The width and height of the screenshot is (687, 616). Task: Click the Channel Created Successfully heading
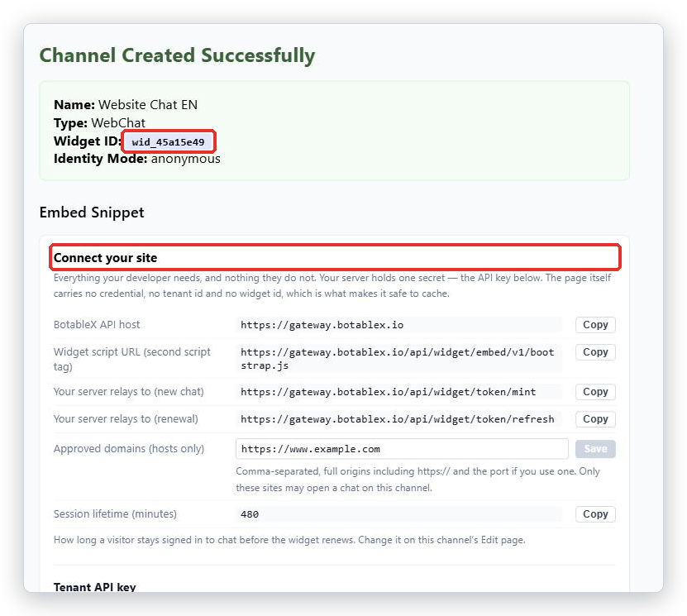click(x=177, y=55)
